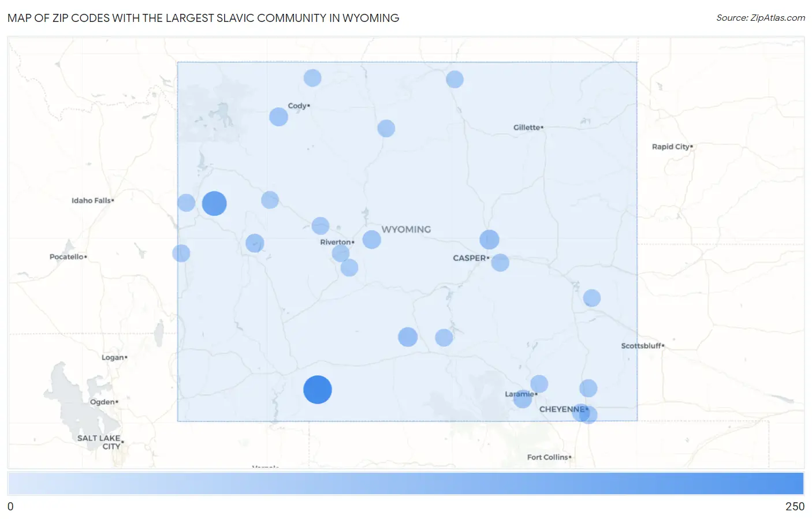This screenshot has width=812, height=519.
Task: Click the Rapid City label
Action: [x=672, y=147]
